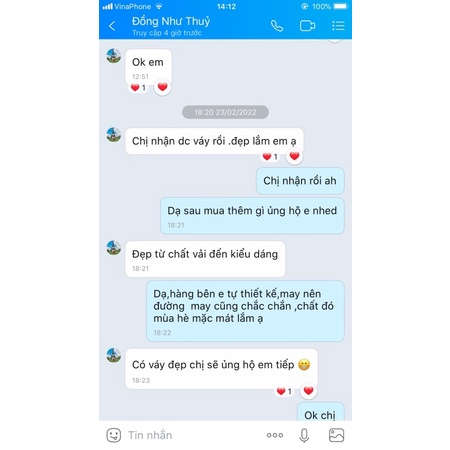Toggle heart reaction on 'Chị nhận dc váy' message
The image size is (450, 450).
tap(294, 156)
